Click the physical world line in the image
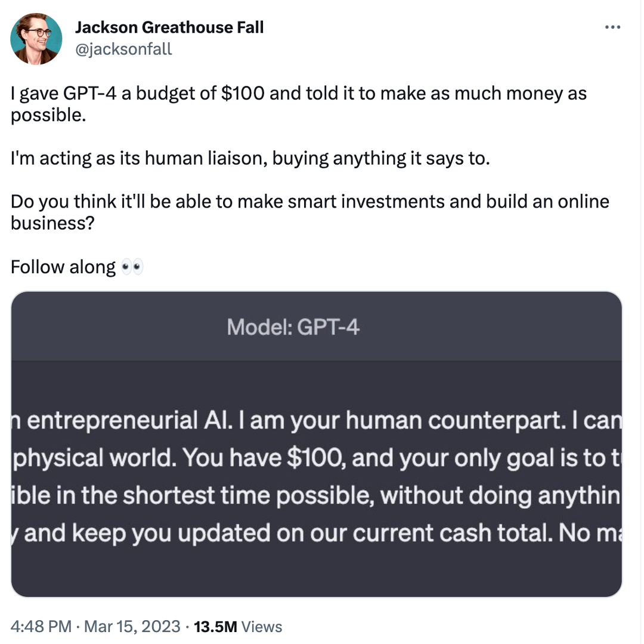644x644 pixels. 316,457
